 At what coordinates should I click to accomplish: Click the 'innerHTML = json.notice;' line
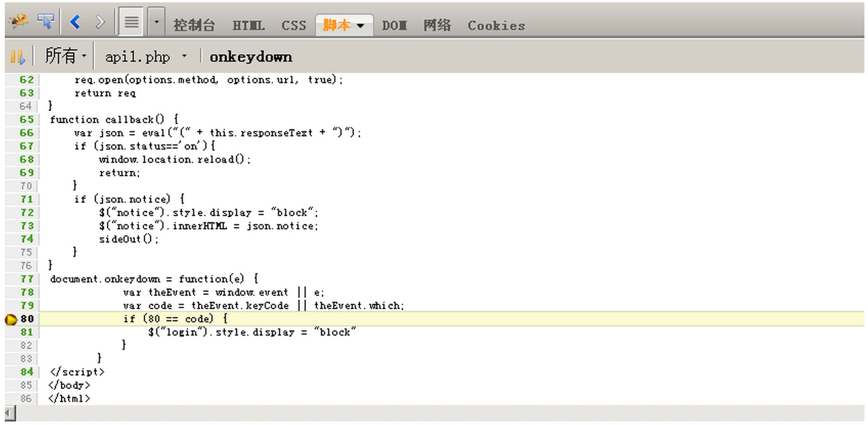[x=209, y=226]
